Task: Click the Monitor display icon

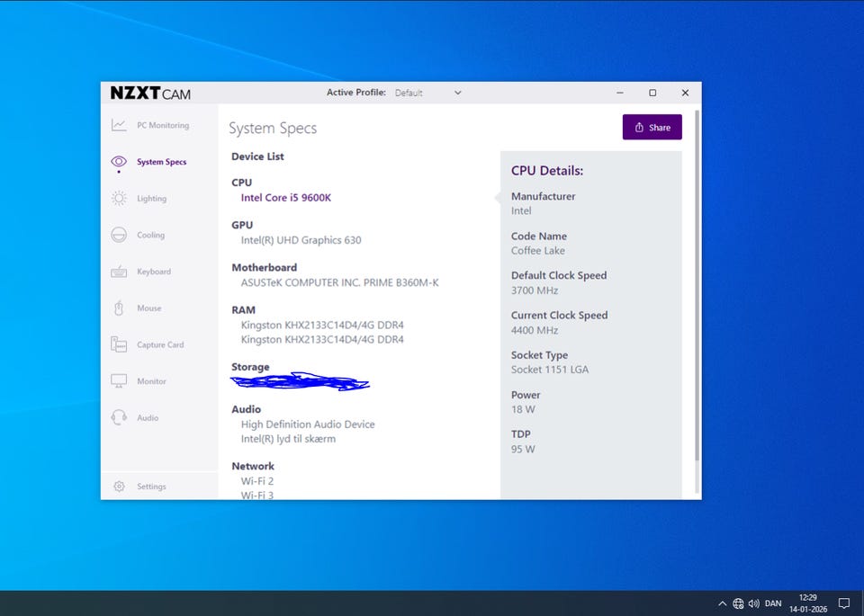Action: click(x=119, y=381)
